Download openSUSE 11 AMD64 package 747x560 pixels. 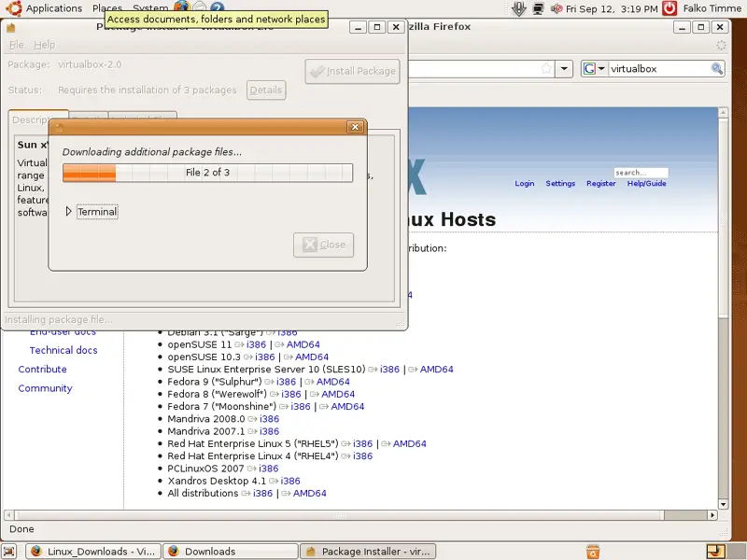pos(303,344)
